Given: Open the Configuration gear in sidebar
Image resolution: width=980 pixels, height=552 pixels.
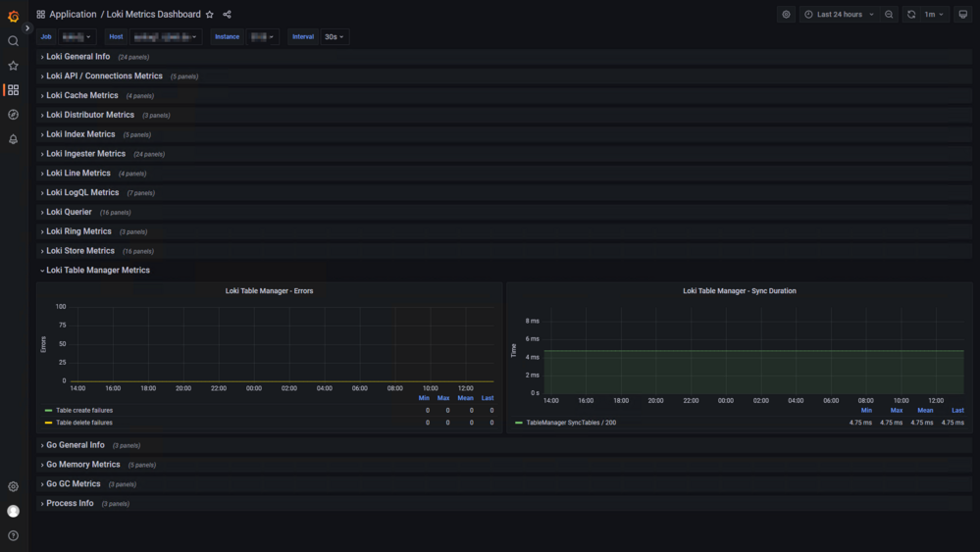Looking at the screenshot, I should (13, 486).
